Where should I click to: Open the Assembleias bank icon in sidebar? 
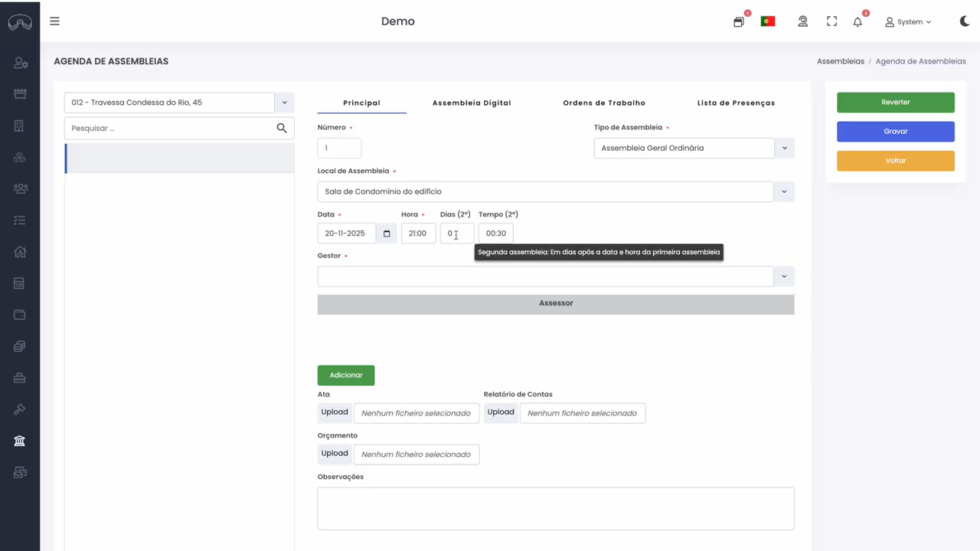pyautogui.click(x=20, y=441)
